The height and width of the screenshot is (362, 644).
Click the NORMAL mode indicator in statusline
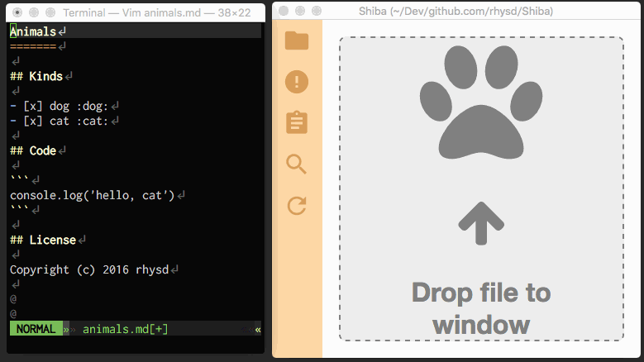(36, 329)
